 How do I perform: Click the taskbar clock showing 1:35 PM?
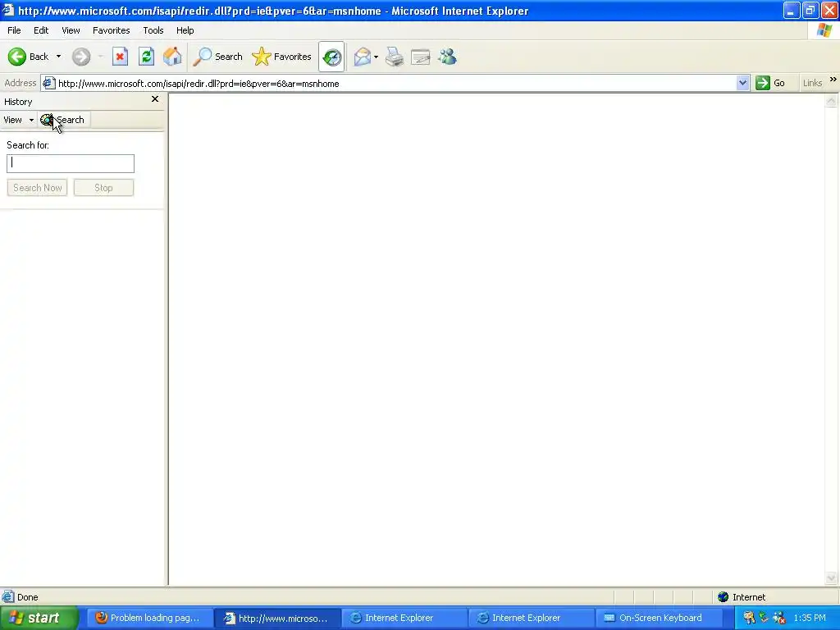810,619
